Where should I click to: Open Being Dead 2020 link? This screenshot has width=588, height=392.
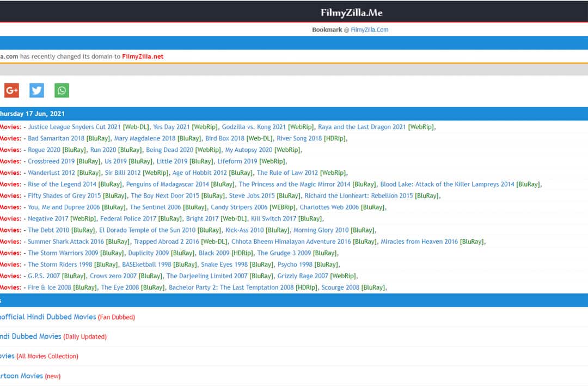(x=169, y=150)
